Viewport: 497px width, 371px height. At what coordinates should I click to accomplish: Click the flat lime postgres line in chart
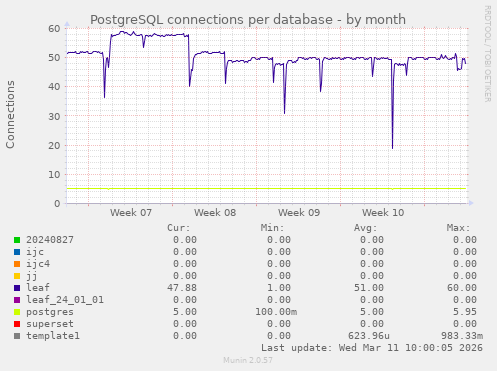pyautogui.click(x=266, y=189)
